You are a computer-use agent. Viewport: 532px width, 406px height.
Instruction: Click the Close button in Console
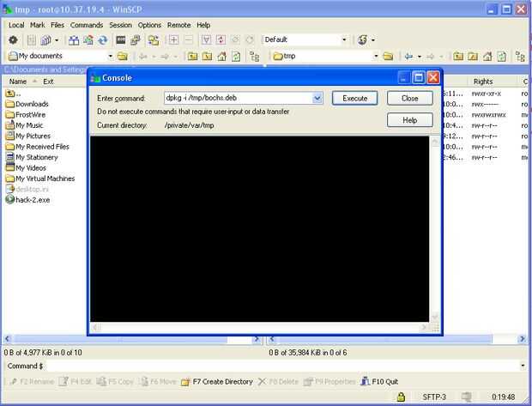[410, 99]
